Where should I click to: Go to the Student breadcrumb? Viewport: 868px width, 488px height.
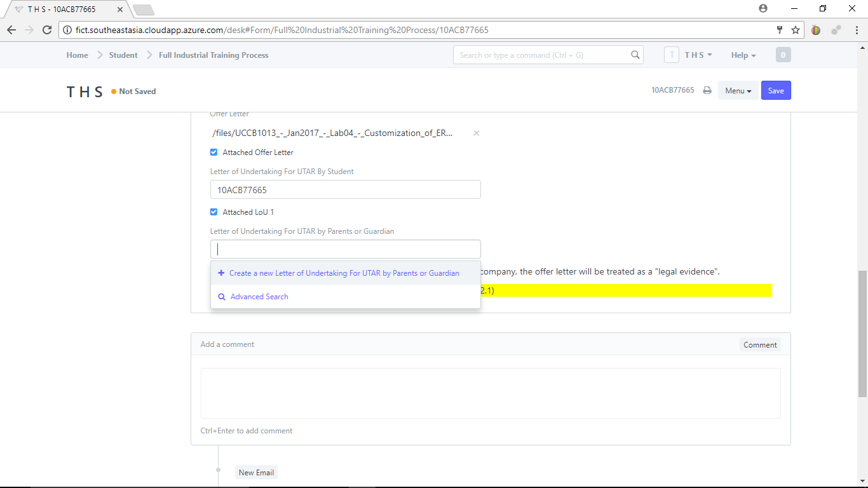(x=123, y=55)
